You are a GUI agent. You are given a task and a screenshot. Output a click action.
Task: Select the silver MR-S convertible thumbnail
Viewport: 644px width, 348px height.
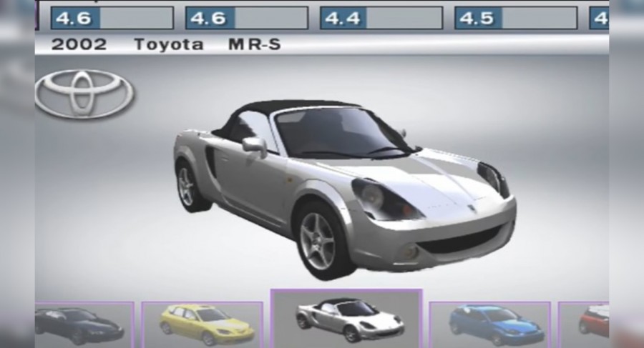click(x=346, y=319)
